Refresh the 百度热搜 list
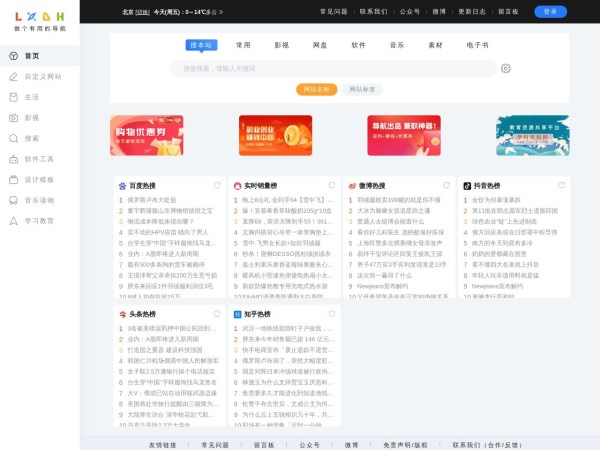Image resolution: width=600 pixels, height=450 pixels. click(x=216, y=185)
